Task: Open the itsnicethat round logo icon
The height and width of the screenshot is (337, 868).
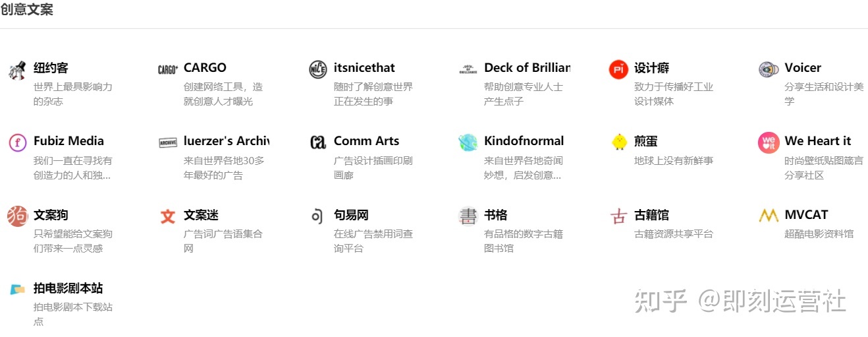Action: point(318,69)
